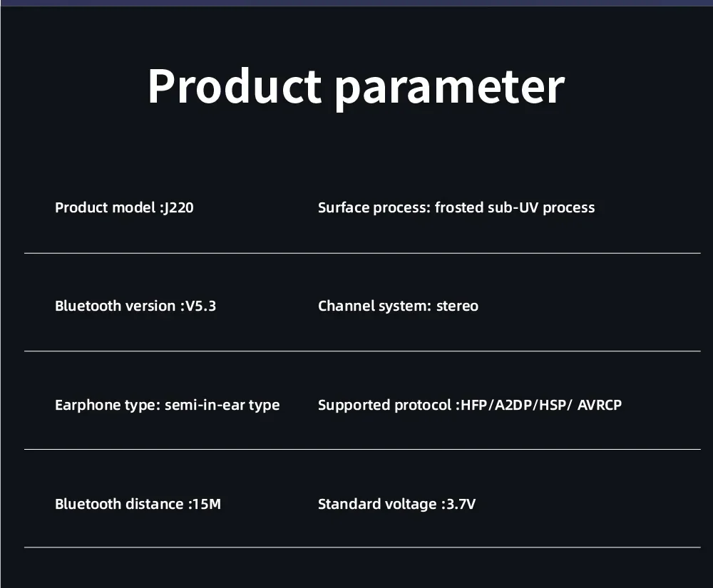Image resolution: width=713 pixels, height=588 pixels.
Task: Select the 15M distance value
Action: [x=206, y=505]
